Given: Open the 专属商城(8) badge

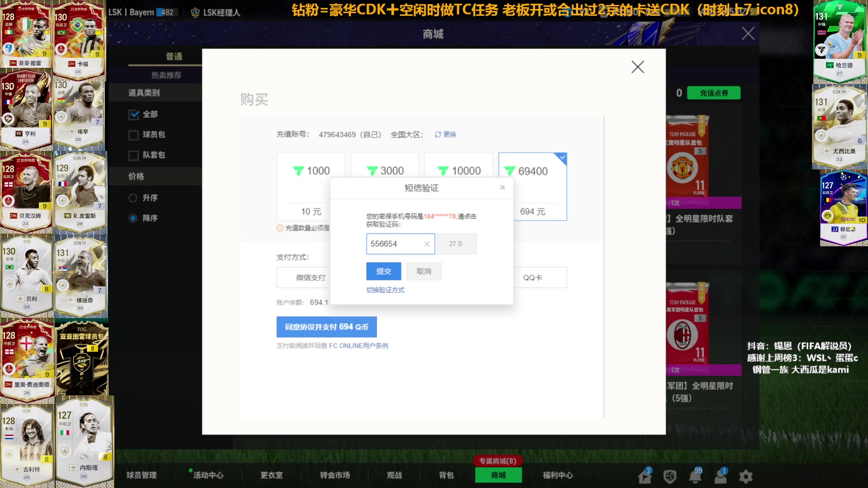Looking at the screenshot, I should [498, 461].
